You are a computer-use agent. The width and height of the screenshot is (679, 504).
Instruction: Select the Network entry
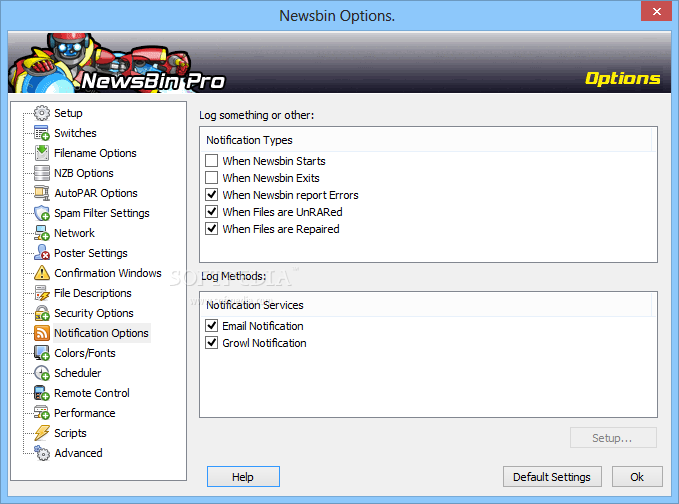74,233
